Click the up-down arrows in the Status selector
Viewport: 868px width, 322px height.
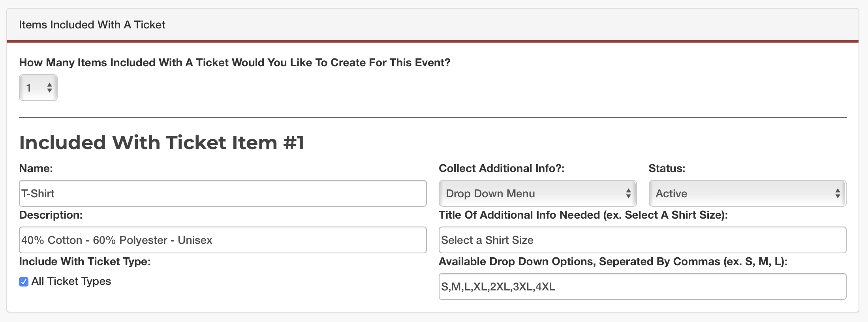pyautogui.click(x=838, y=193)
